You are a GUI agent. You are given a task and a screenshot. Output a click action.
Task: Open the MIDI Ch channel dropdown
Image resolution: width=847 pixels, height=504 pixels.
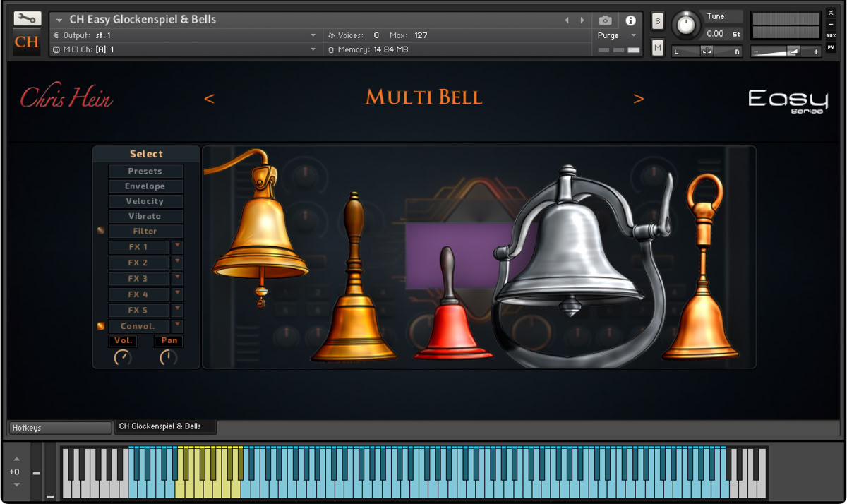[313, 49]
